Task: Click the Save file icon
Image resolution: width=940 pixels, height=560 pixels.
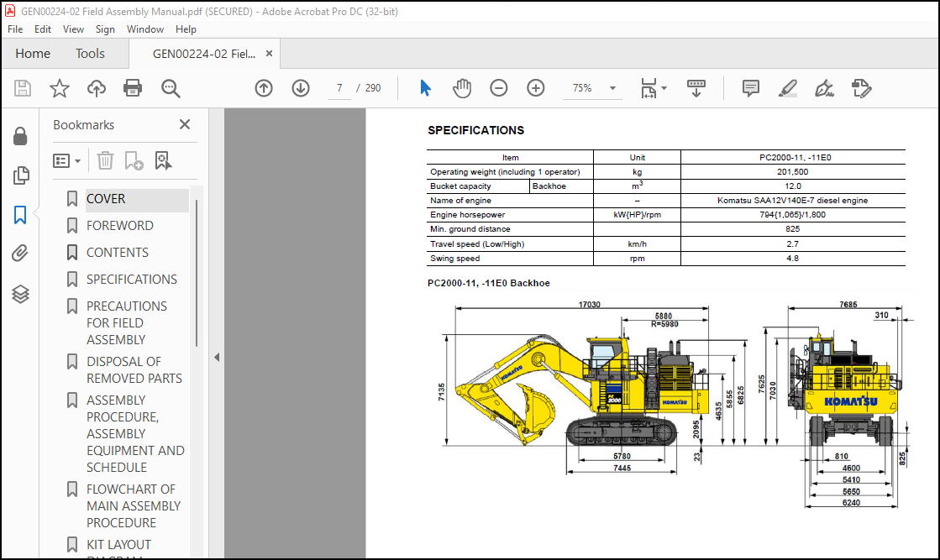Action: coord(23,88)
